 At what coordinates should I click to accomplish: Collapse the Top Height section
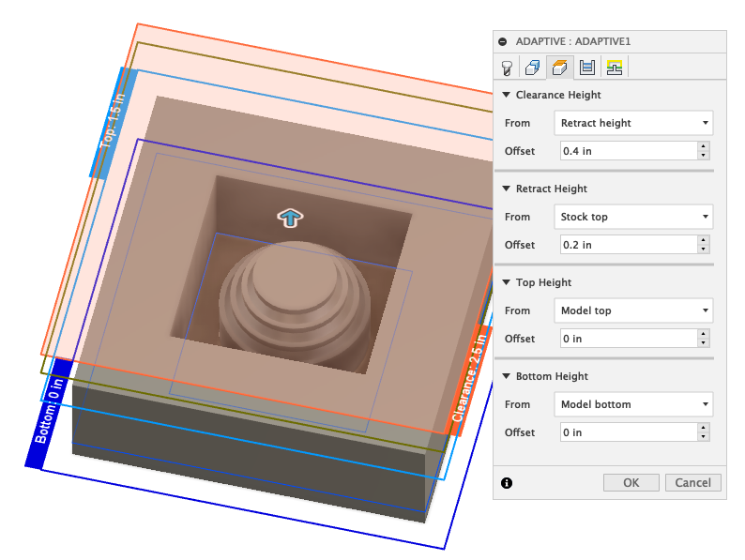pos(507,282)
